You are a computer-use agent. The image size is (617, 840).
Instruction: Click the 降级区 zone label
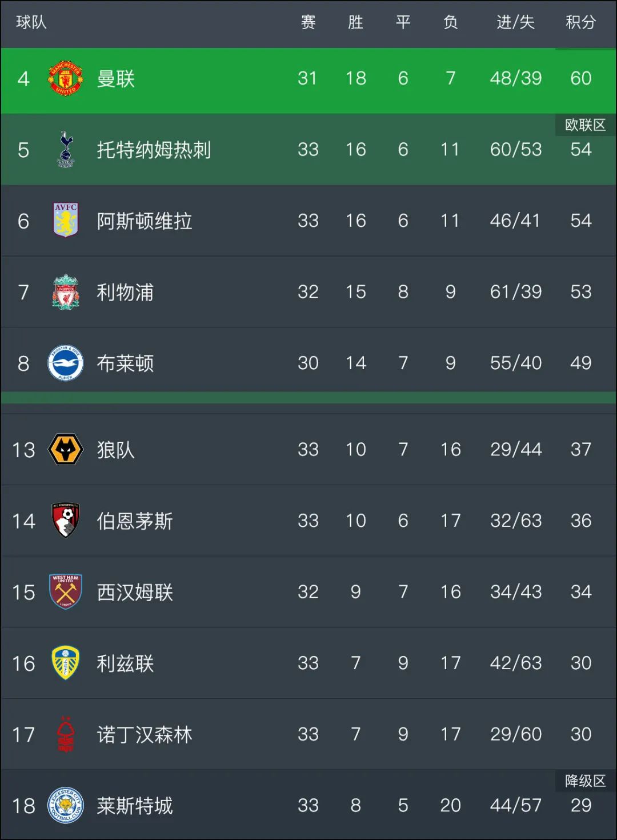tap(585, 781)
